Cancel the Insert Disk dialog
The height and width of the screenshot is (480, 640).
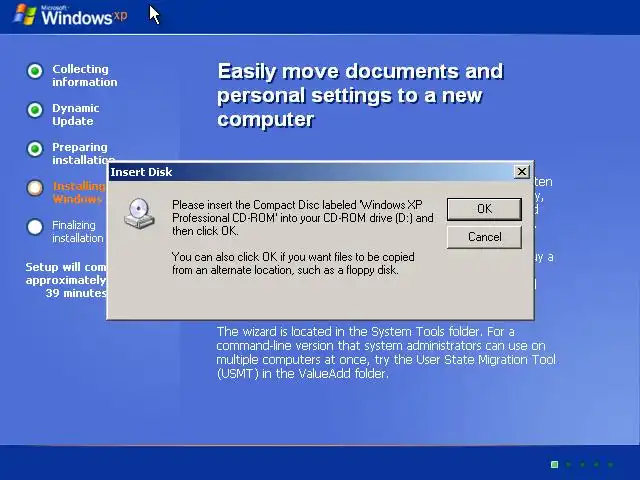484,237
